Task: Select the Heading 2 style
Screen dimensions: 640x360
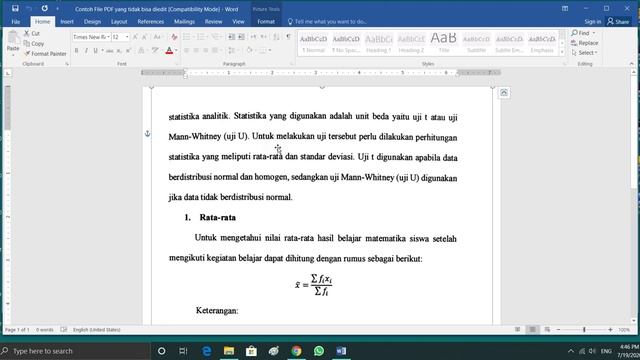Action: point(411,43)
